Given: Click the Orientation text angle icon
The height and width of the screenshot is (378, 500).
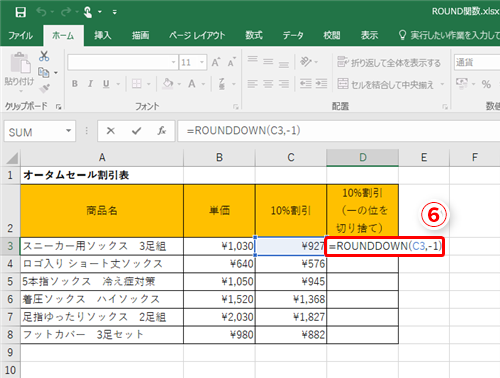Looking at the screenshot, I should pos(305,62).
